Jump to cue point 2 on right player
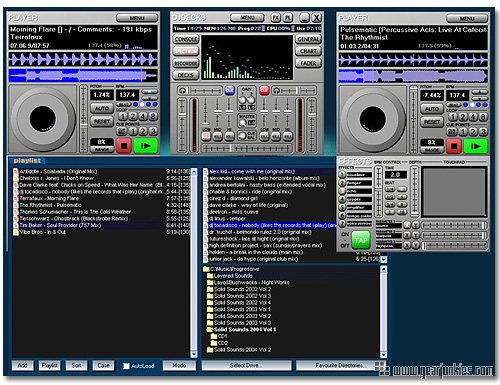 (x=473, y=132)
